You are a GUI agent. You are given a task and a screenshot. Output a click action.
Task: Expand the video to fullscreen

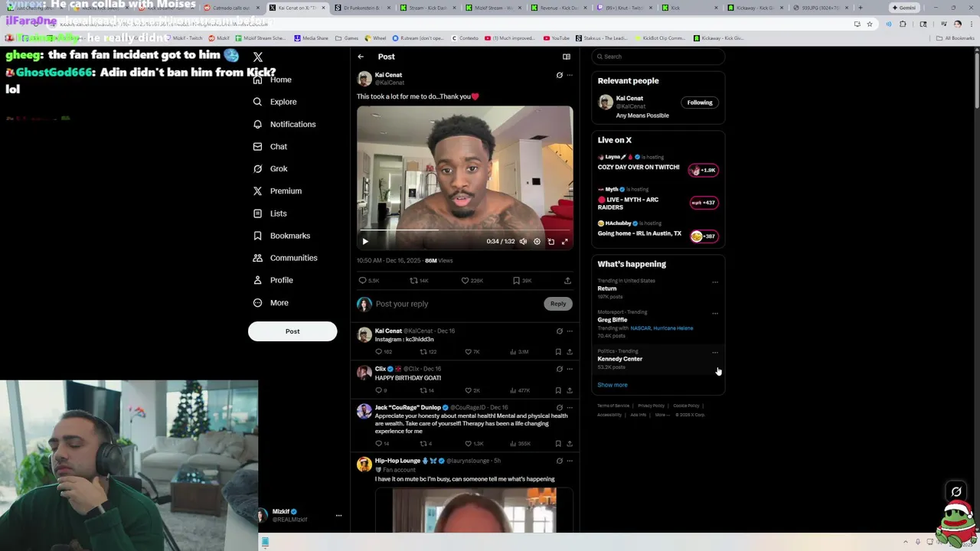pyautogui.click(x=564, y=241)
